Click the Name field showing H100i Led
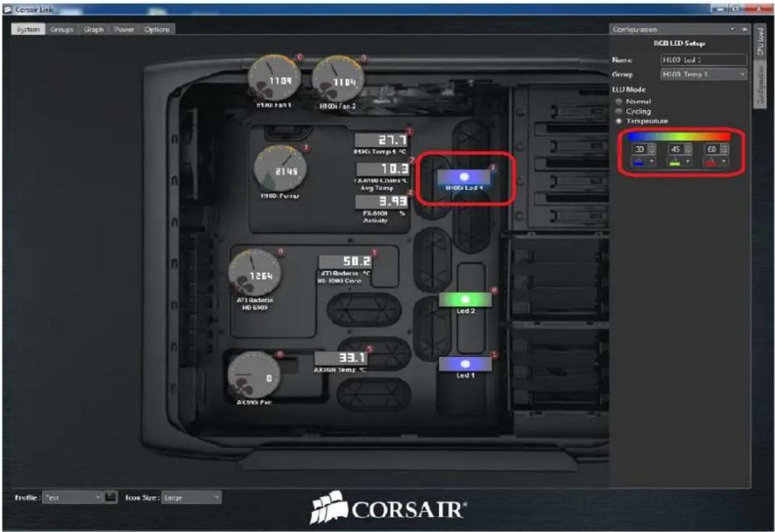775x532 pixels. click(704, 59)
